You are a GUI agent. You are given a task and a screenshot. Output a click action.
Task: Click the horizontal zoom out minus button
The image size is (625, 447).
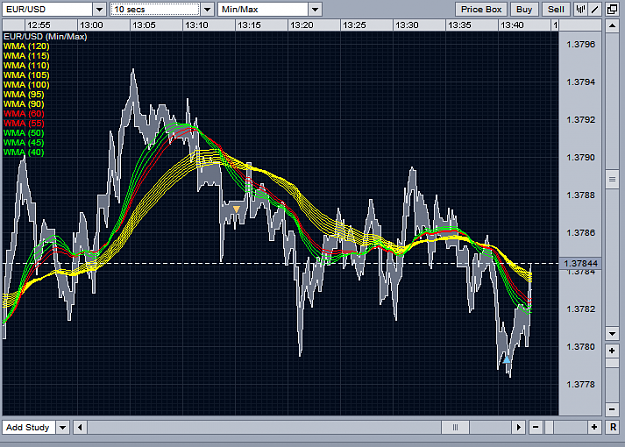pos(536,427)
